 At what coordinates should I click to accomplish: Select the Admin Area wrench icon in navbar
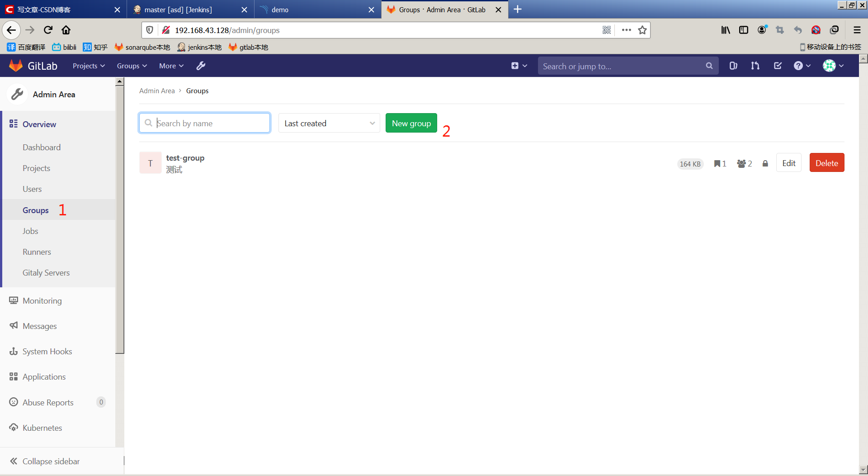[201, 66]
